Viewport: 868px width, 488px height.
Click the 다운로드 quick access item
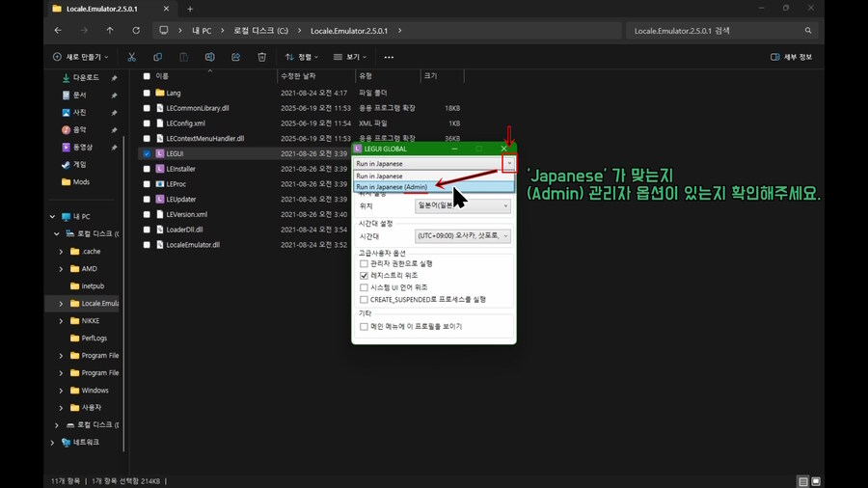(x=86, y=77)
